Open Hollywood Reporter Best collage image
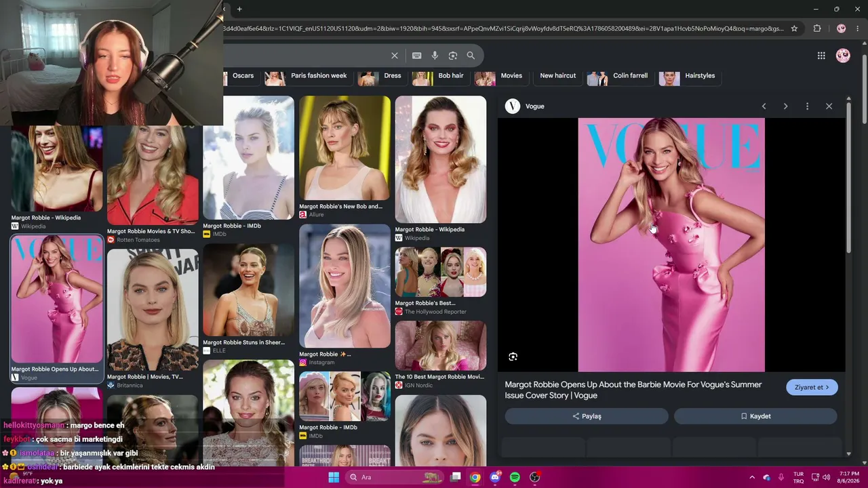Screen dimensions: 868x488 (441, 272)
